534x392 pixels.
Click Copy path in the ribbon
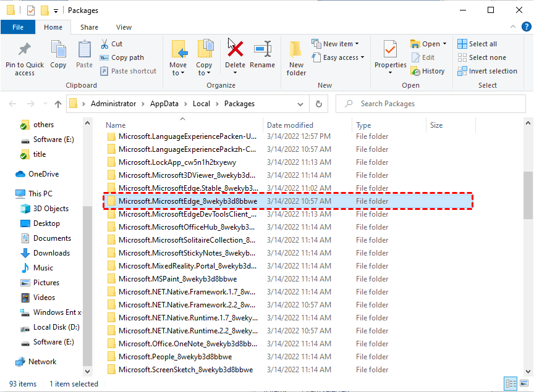pos(122,57)
